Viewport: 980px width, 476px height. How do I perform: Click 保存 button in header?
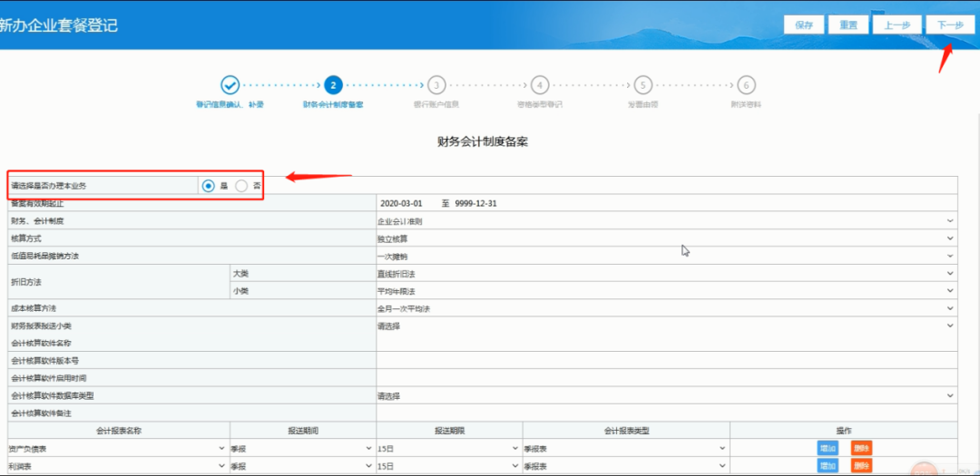click(x=804, y=25)
